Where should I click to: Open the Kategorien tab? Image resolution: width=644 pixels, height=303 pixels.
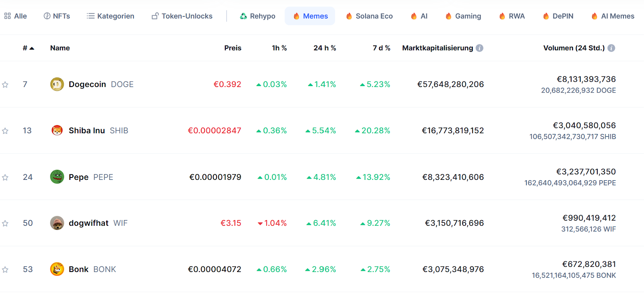[x=111, y=16]
